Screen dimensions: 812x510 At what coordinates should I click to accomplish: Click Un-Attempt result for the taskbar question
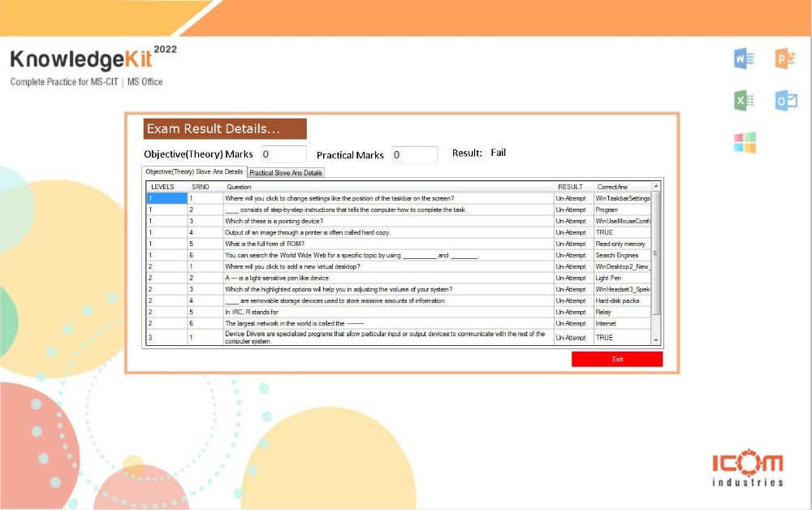tap(574, 198)
